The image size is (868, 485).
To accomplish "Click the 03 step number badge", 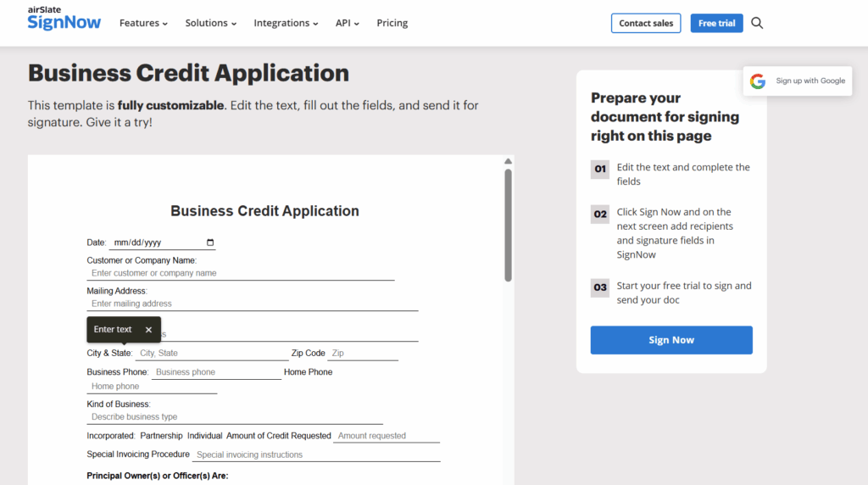I will 600,287.
